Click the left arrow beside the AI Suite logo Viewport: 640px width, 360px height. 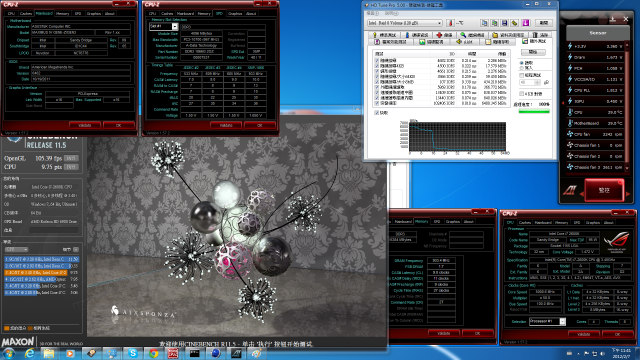(582, 194)
